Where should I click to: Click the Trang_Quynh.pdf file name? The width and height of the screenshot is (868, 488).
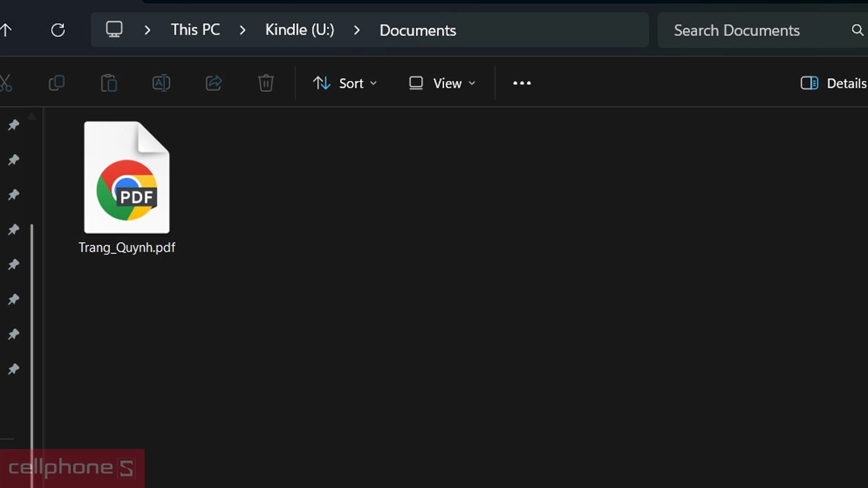127,247
